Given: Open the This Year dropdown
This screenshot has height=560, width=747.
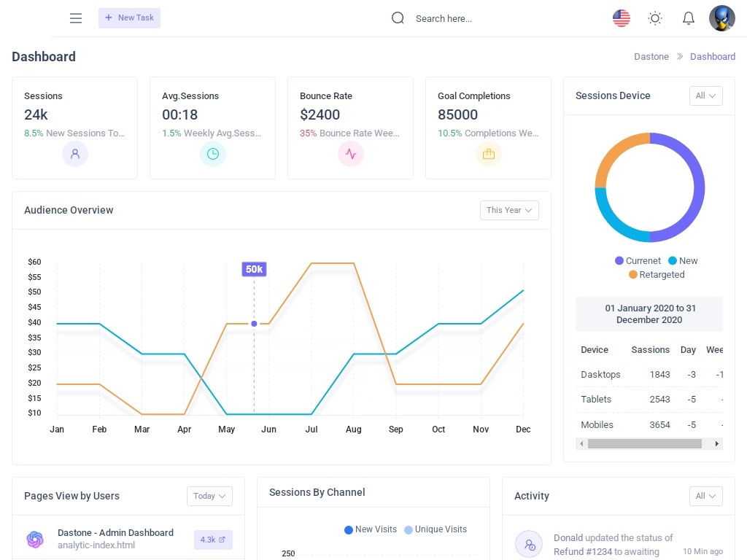Looking at the screenshot, I should pyautogui.click(x=509, y=210).
